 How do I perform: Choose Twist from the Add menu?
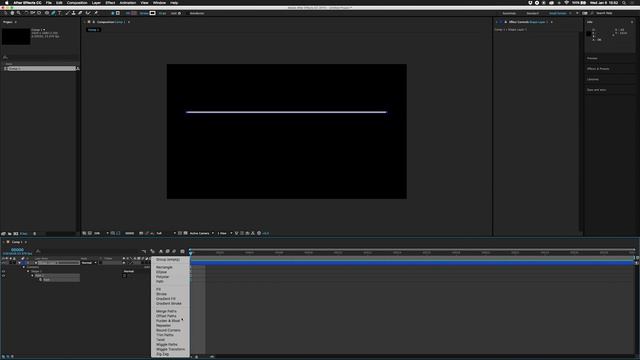160,340
